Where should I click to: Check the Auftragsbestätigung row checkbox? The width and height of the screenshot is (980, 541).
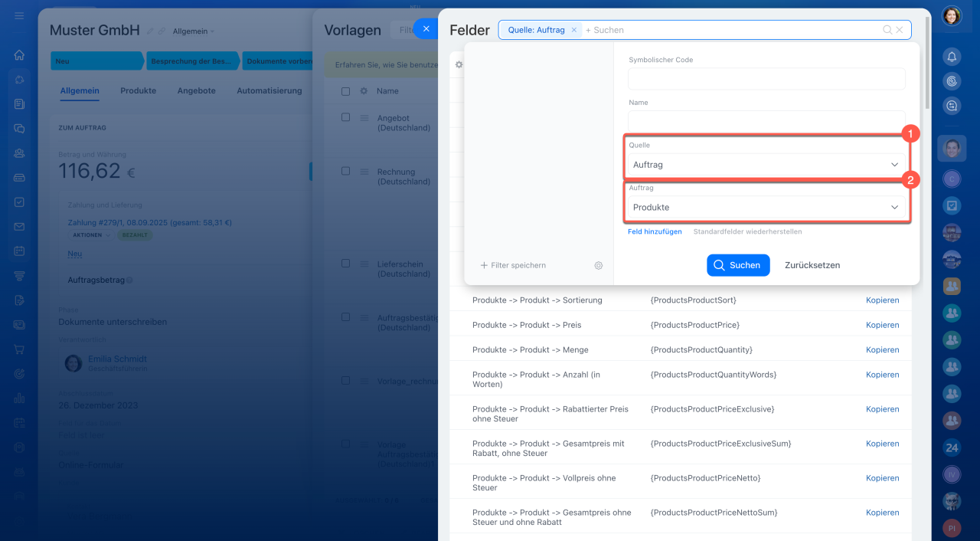[345, 316]
